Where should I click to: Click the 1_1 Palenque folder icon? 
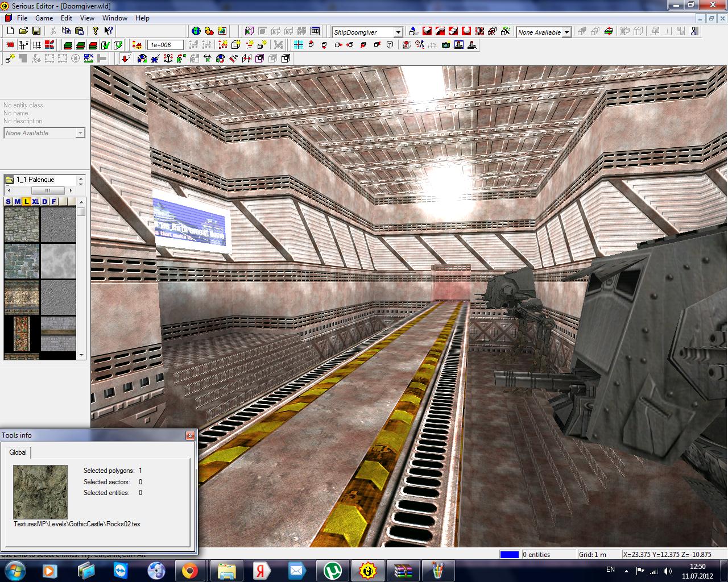click(x=9, y=180)
